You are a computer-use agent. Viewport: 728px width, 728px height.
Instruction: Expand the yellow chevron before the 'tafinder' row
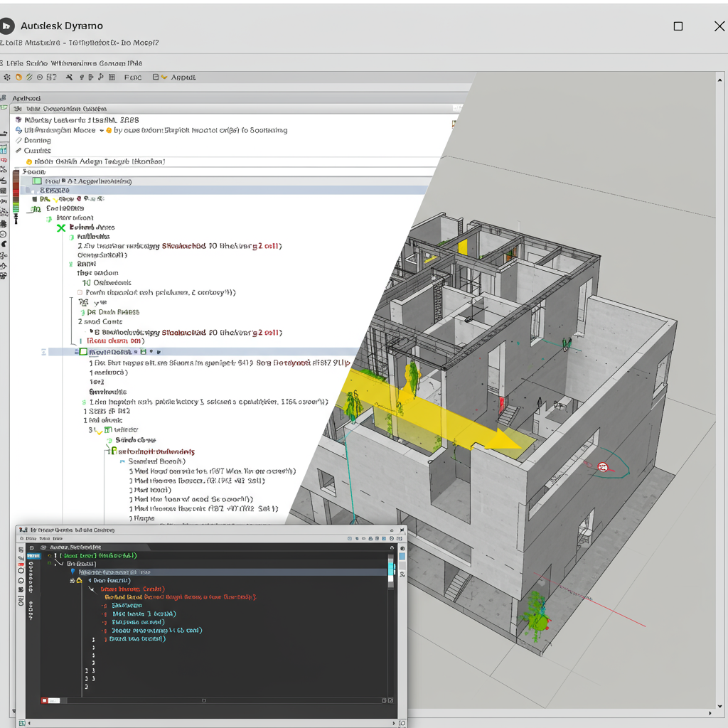pyautogui.click(x=99, y=432)
